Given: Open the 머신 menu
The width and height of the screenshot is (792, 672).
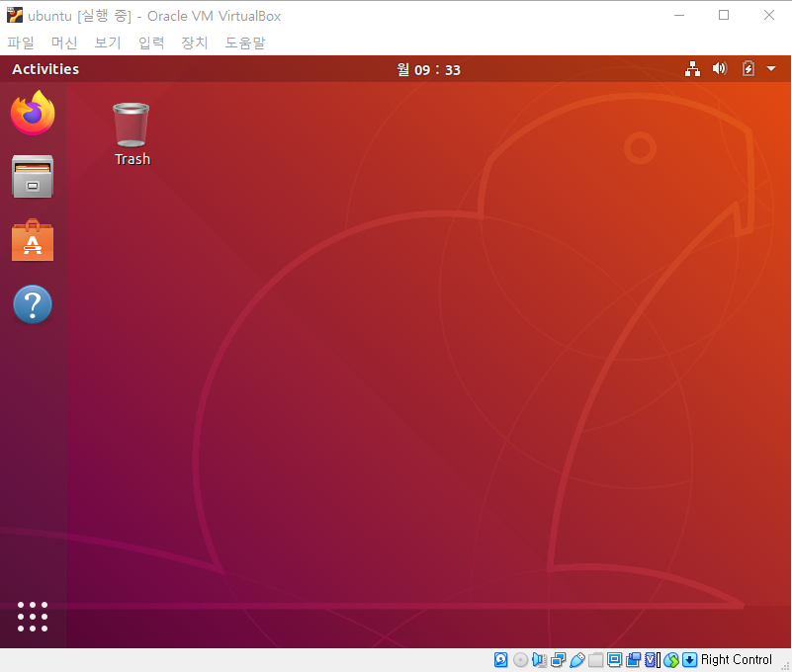Looking at the screenshot, I should (64, 42).
